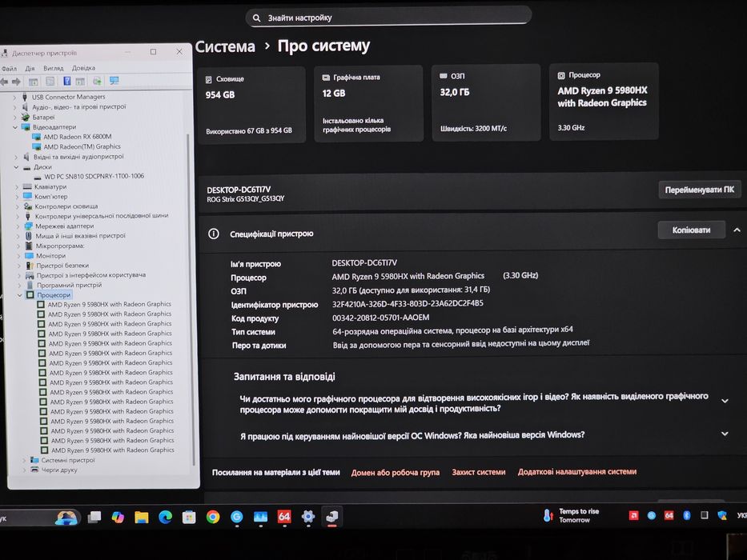747x560 pixels.
Task: Click the Графічна плата 12 GB card
Action: 368,104
